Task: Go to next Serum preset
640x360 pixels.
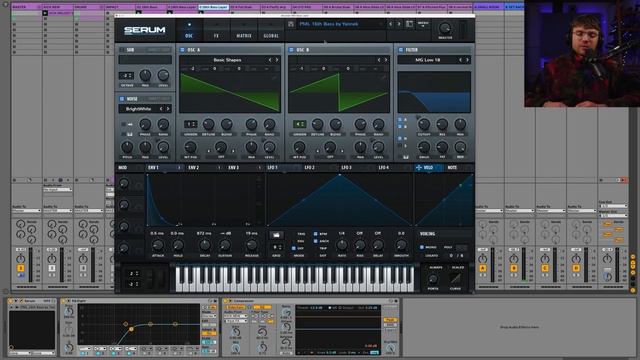Action: pyautogui.click(x=399, y=24)
